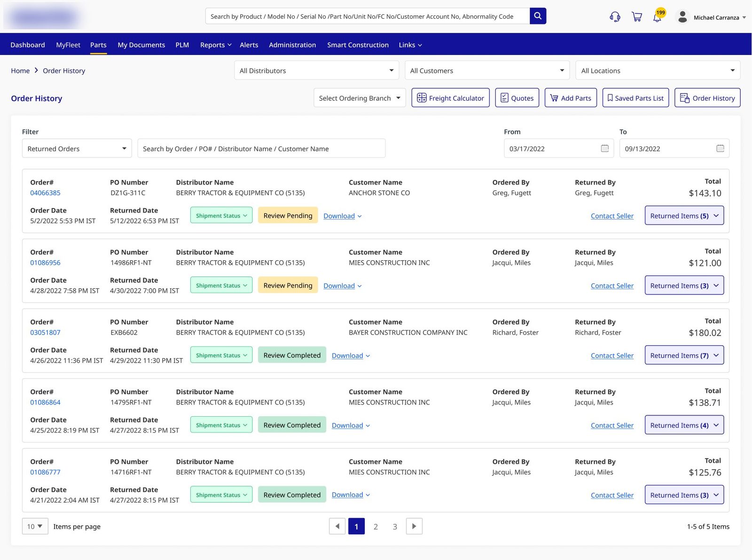Select the Parts tab
This screenshot has height=560, width=752.
(x=98, y=45)
